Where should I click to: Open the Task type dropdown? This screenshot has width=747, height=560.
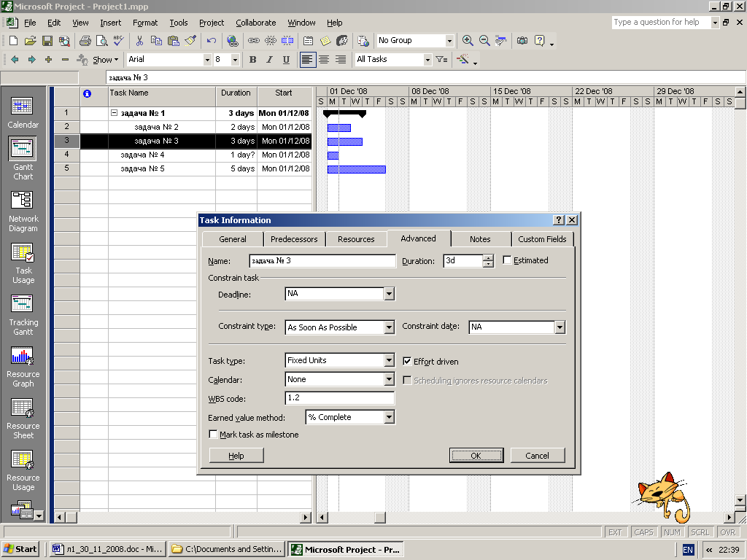[x=390, y=360]
